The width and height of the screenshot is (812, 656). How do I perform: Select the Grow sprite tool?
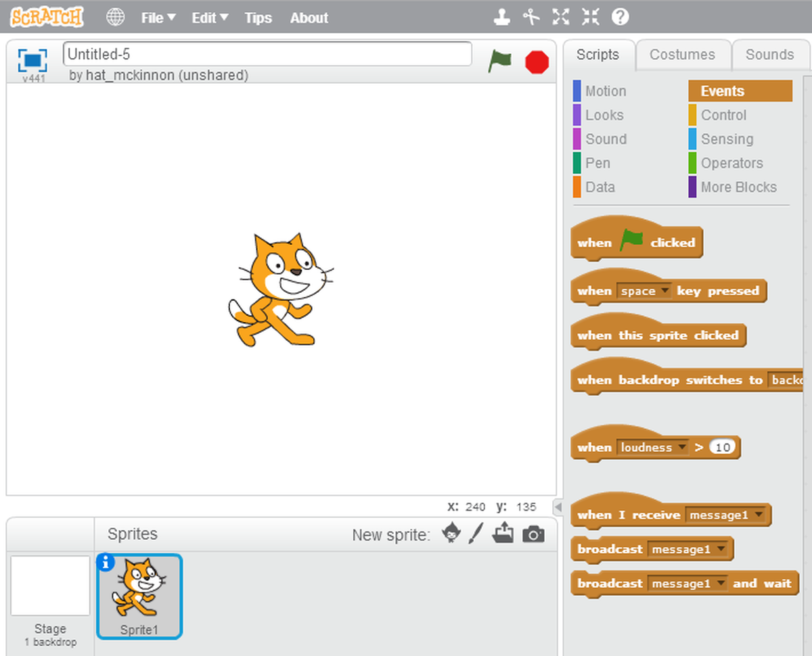tap(561, 17)
